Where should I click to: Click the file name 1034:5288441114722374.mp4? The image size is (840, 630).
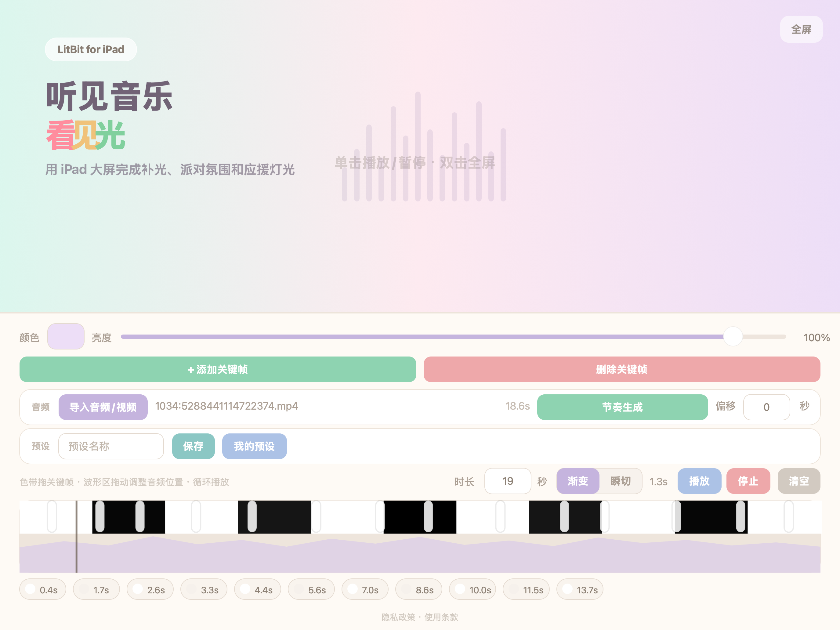point(227,406)
